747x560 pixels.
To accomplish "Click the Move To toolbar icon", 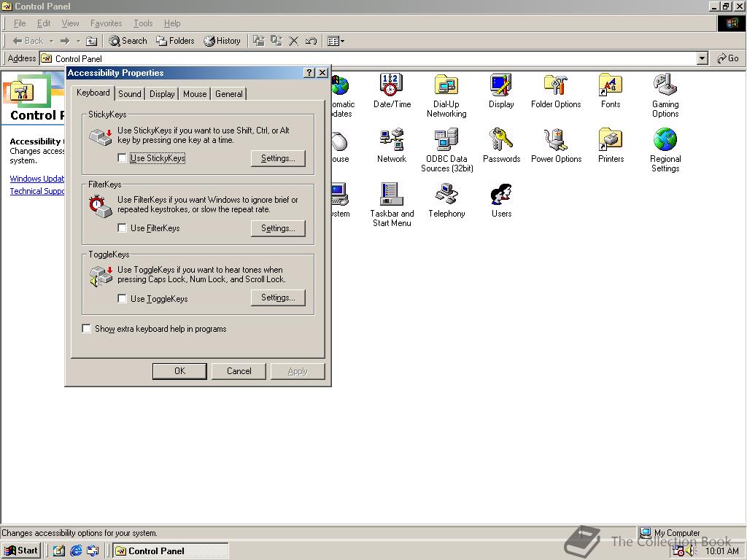I will pos(259,41).
